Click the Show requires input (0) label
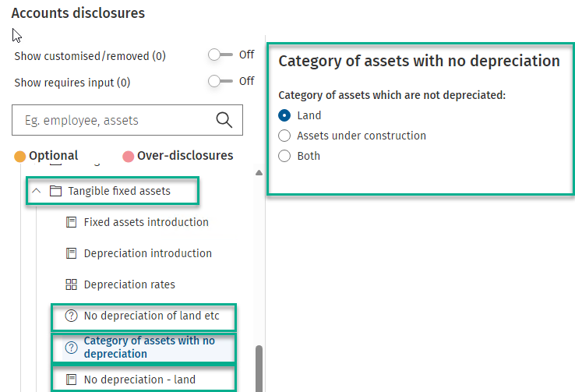The image size is (575, 392). pyautogui.click(x=72, y=83)
